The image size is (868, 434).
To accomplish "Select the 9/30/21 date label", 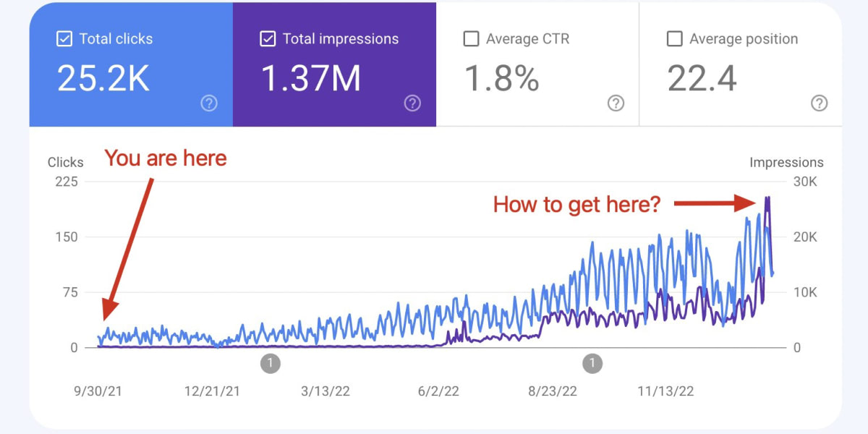I will pyautogui.click(x=98, y=392).
